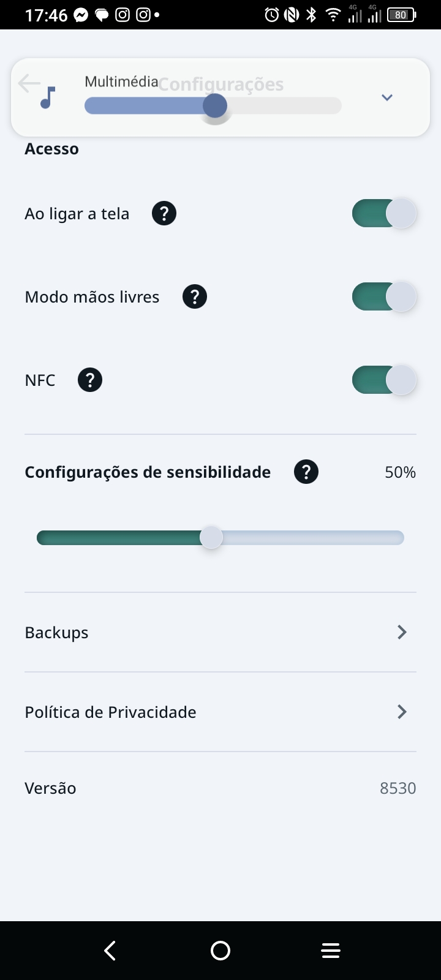Open recent apps from navigation bar
Viewport: 441px width, 980px height.
click(331, 951)
